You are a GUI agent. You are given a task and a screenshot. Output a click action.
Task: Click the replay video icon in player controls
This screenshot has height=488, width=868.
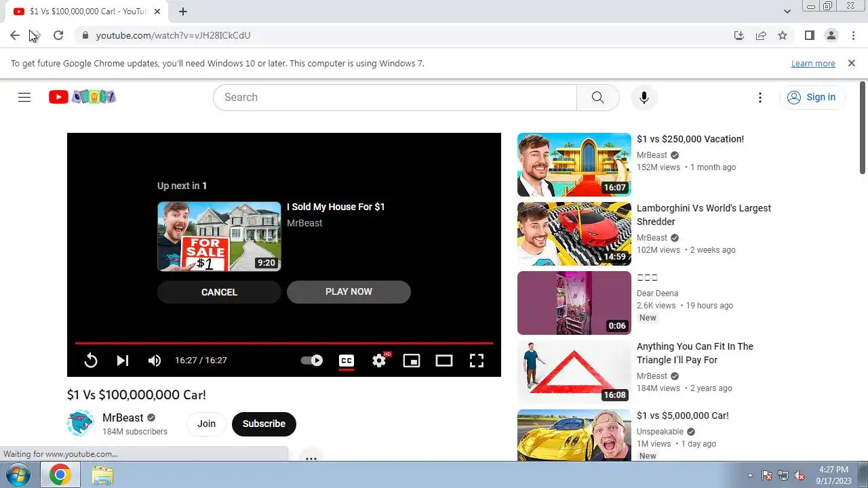point(90,361)
